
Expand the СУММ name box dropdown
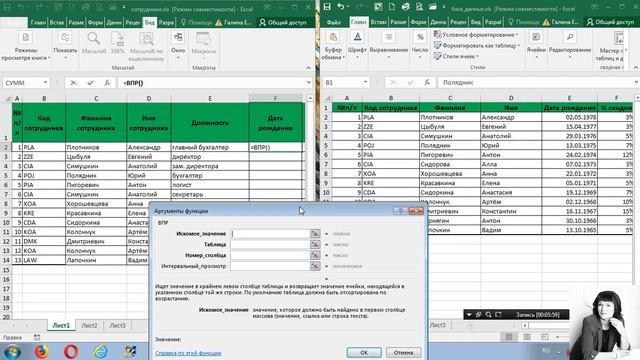45,83
